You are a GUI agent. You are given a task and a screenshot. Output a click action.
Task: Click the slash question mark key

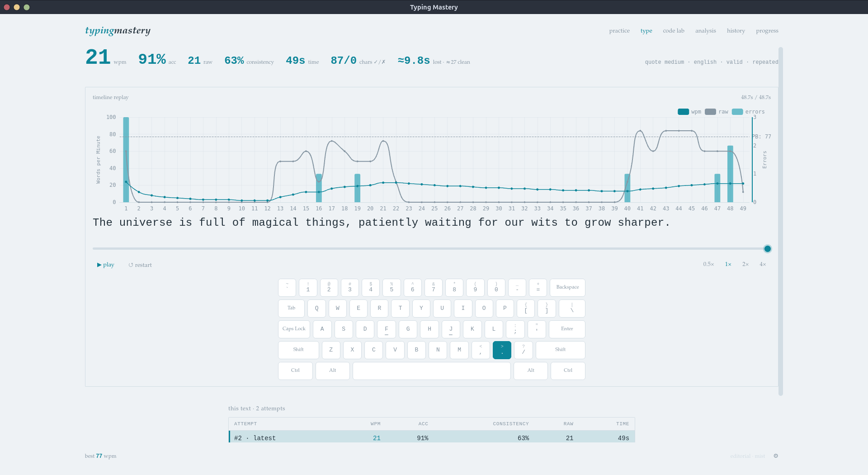pos(524,350)
